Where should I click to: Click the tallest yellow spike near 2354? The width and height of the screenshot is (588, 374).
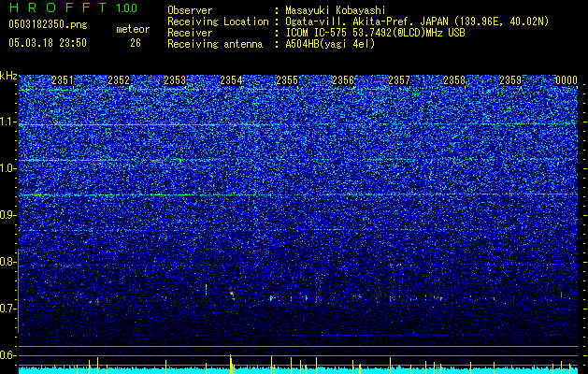click(x=231, y=364)
